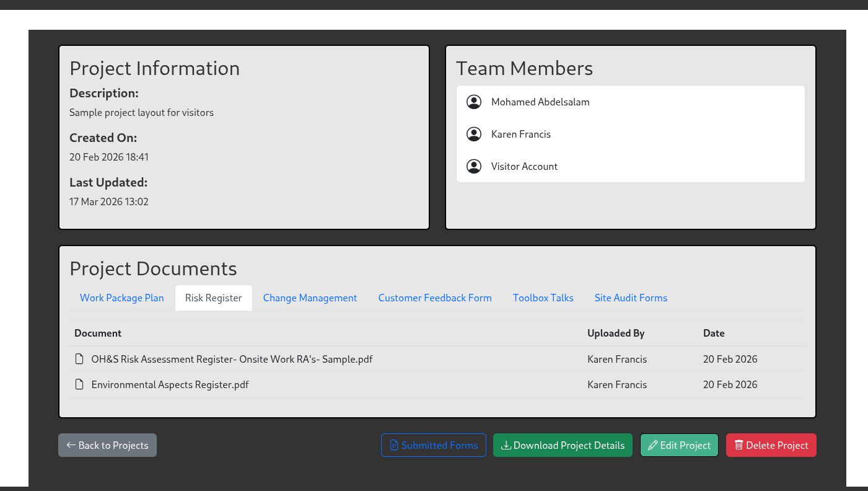Click the Document column header
Screen dimensions: 868x491
tap(98, 333)
